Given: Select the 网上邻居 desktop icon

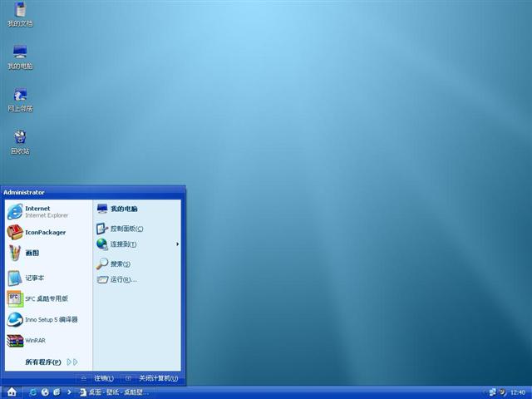Looking at the screenshot, I should [20, 100].
